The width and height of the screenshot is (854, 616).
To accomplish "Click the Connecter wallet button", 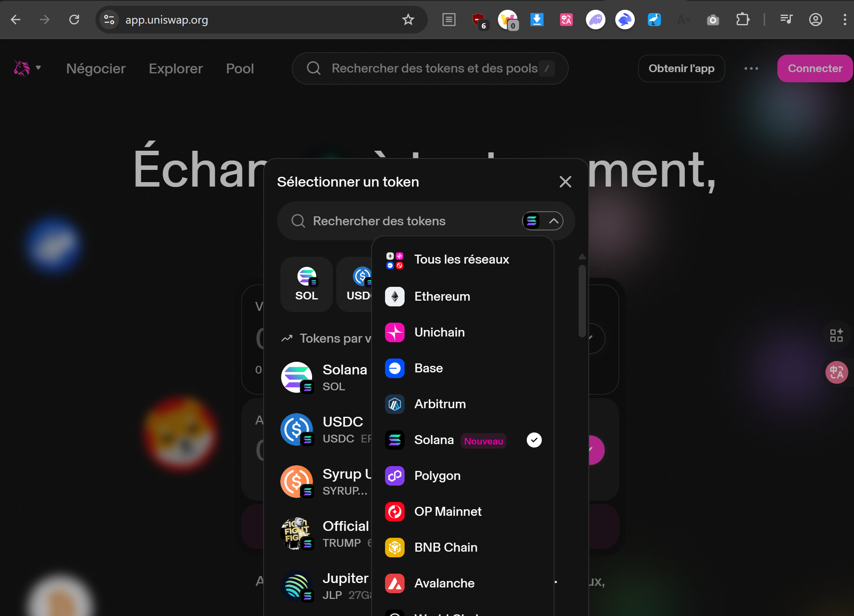I will coord(814,68).
